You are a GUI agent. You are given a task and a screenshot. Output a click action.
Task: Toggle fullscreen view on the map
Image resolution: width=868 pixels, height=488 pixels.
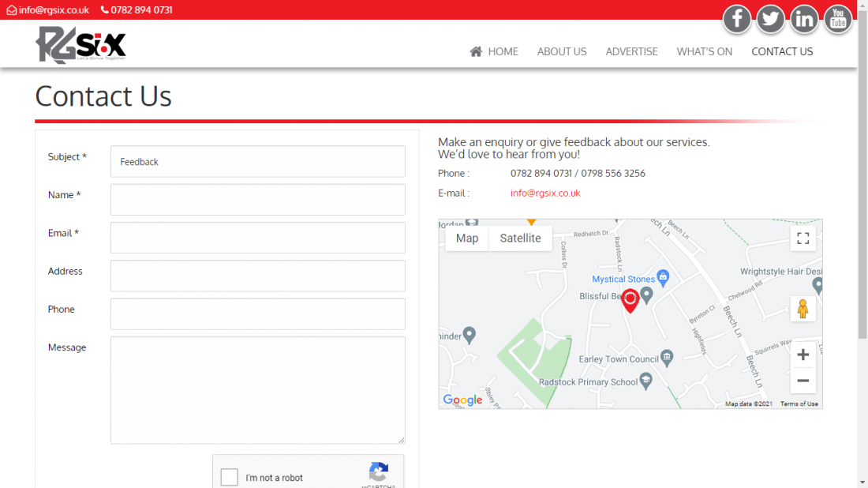pyautogui.click(x=803, y=238)
